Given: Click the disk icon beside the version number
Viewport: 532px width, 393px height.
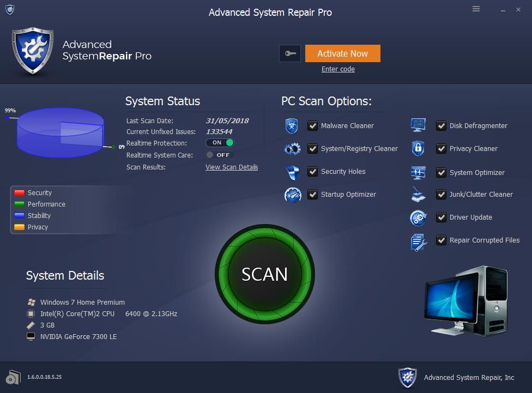Looking at the screenshot, I should coord(13,377).
